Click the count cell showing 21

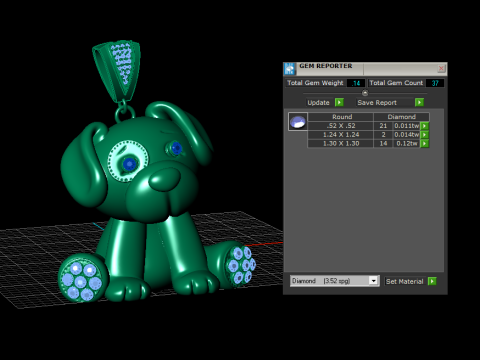coord(383,126)
